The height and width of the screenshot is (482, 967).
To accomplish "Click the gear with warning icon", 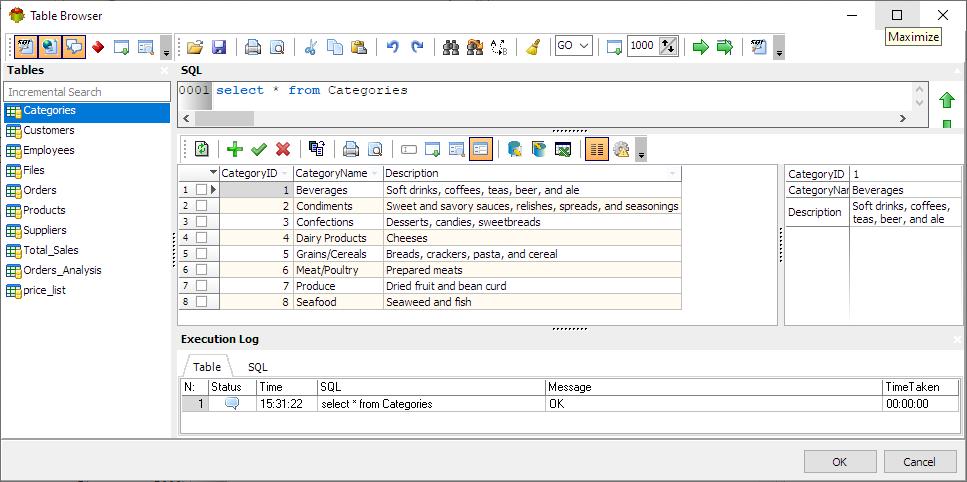I will (621, 149).
